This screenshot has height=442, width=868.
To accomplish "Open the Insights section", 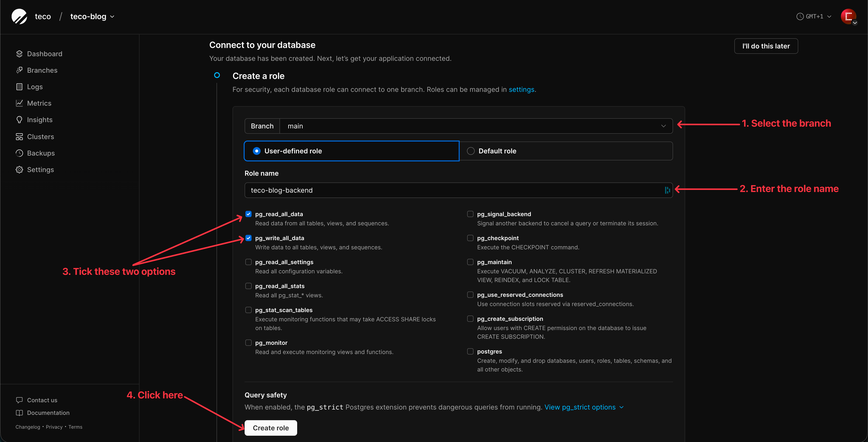I will tap(39, 120).
